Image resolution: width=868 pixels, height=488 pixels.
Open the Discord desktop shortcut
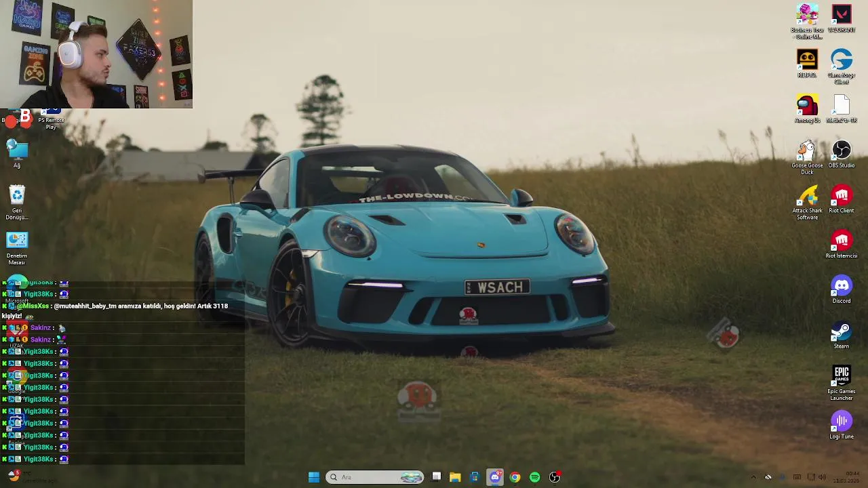[842, 289]
